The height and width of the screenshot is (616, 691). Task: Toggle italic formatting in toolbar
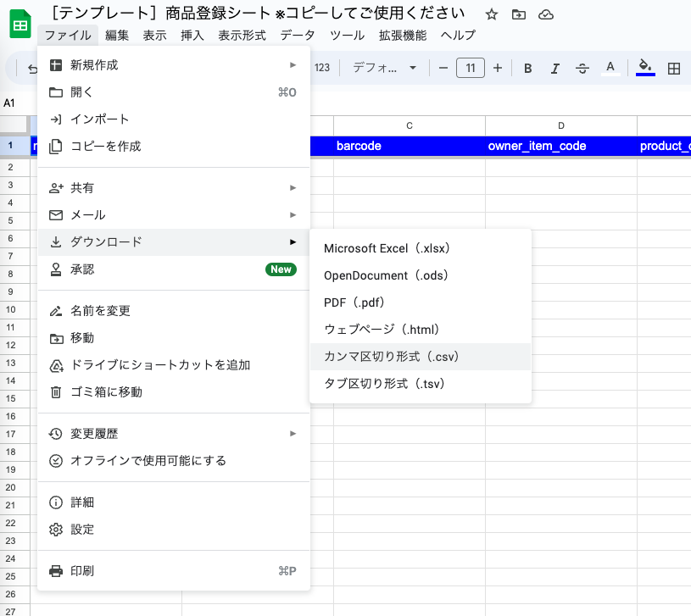tap(554, 69)
